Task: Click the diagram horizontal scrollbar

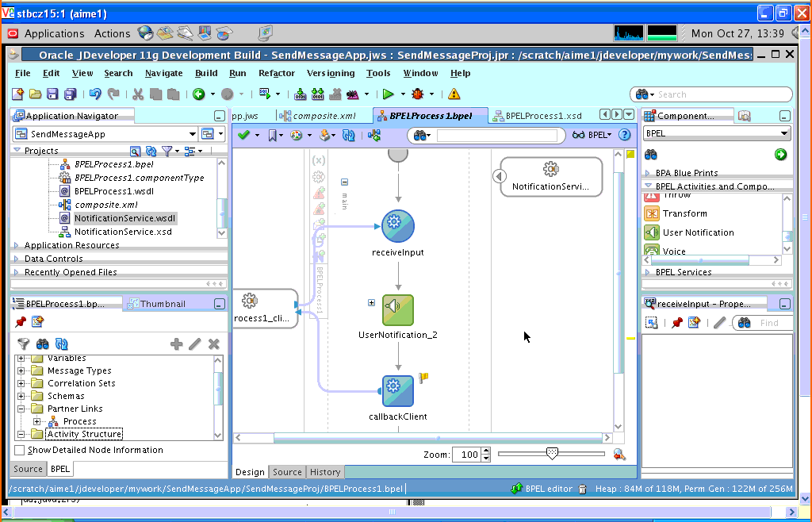Action: click(x=438, y=438)
